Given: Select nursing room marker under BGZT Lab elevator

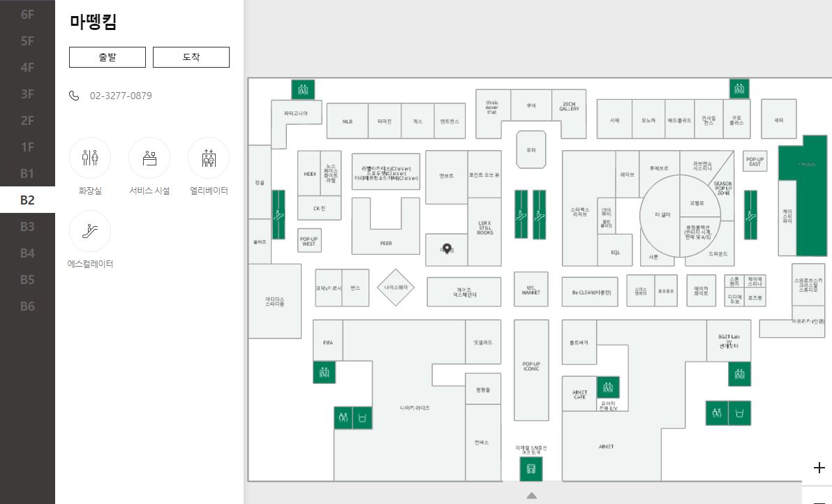Looking at the screenshot, I should click(740, 413).
